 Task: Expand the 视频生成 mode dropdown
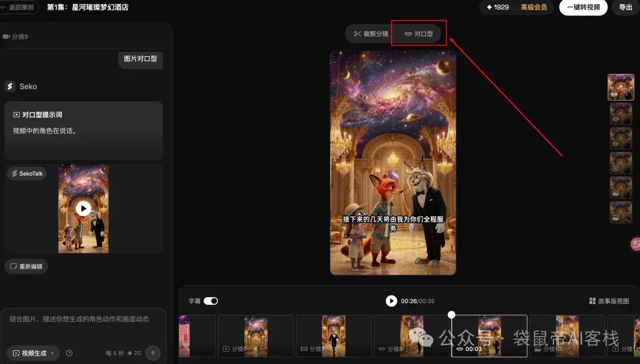[33, 353]
